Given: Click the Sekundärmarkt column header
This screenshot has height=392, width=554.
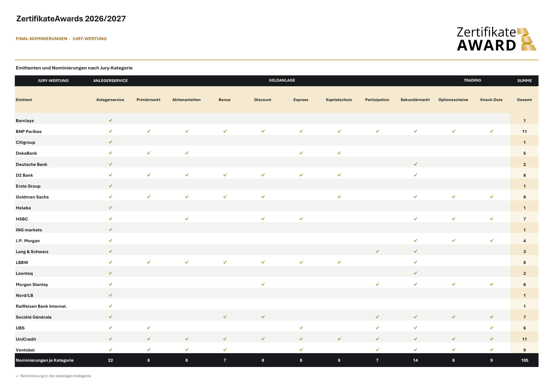Looking at the screenshot, I should click(415, 100).
